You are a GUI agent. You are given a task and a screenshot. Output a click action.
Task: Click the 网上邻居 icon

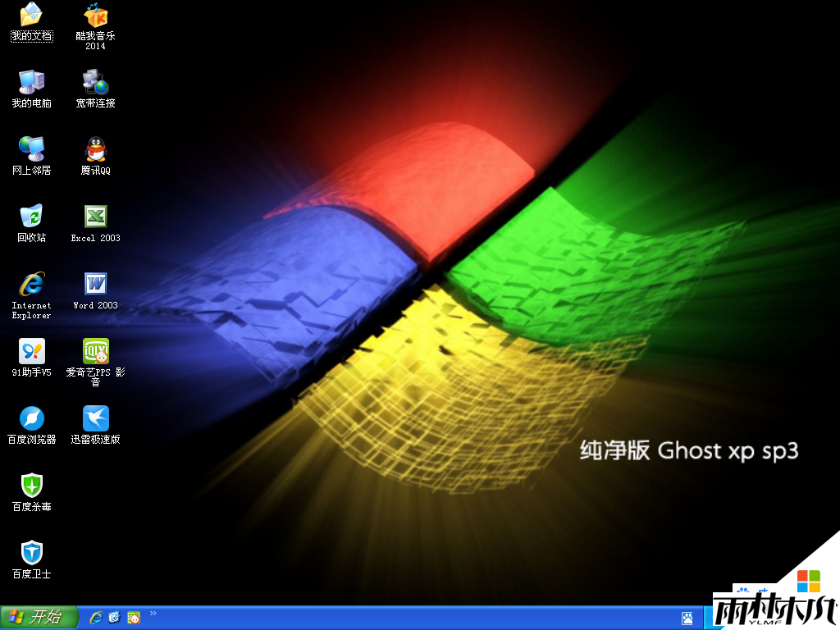(x=31, y=149)
